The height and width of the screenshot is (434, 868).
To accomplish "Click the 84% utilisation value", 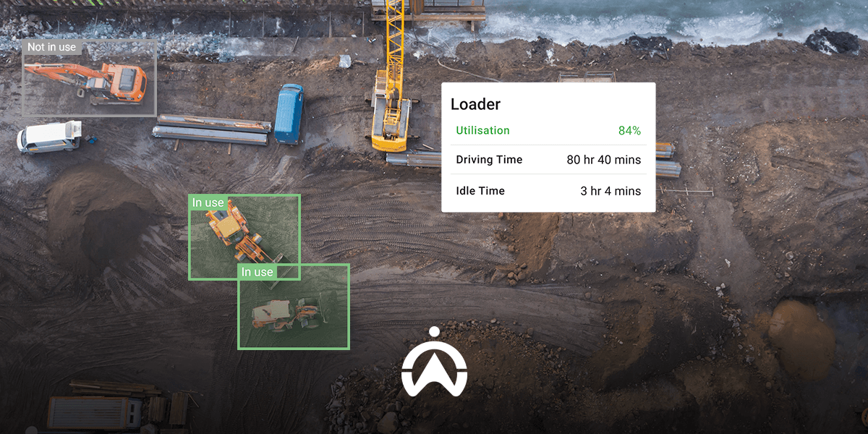I will pos(629,131).
